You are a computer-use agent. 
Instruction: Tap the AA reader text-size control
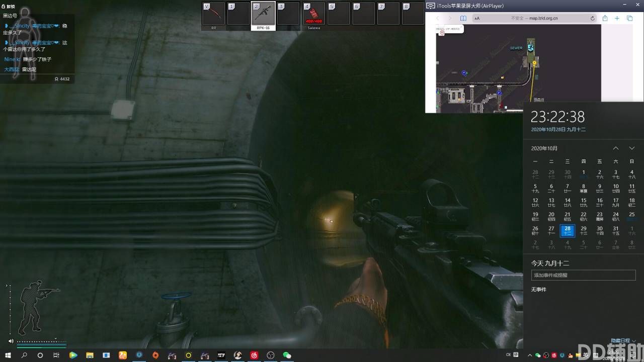(477, 19)
